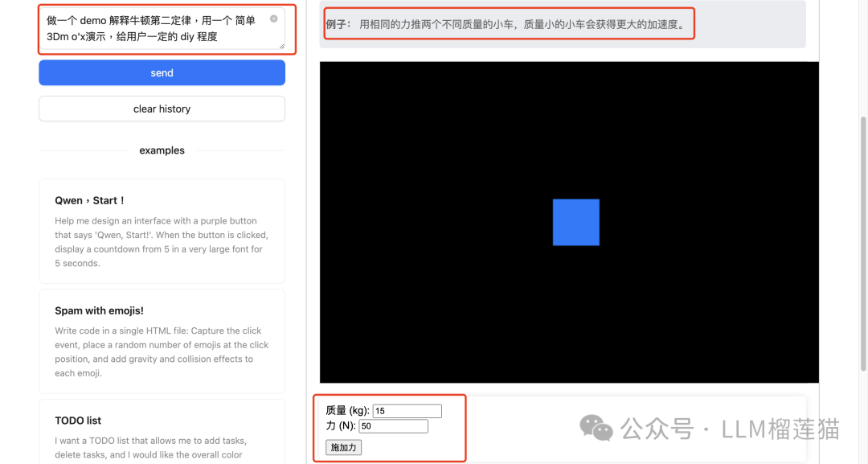Click inside the prompt text area
Screen dimensions: 868x464
coord(162,29)
